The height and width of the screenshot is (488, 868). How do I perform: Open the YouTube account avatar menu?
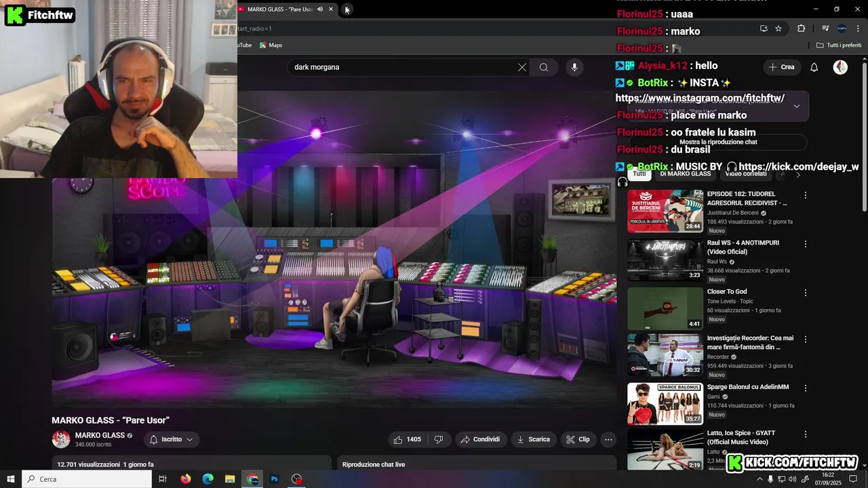coord(840,67)
